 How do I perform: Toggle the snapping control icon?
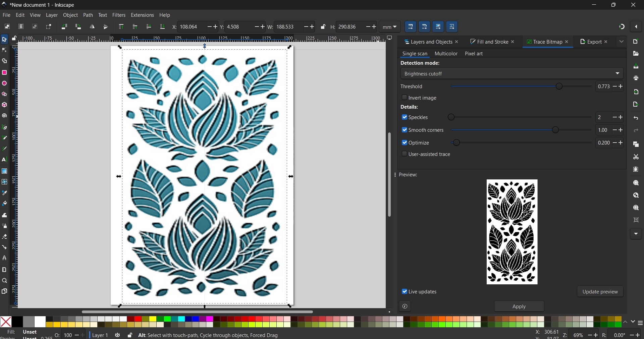622,27
